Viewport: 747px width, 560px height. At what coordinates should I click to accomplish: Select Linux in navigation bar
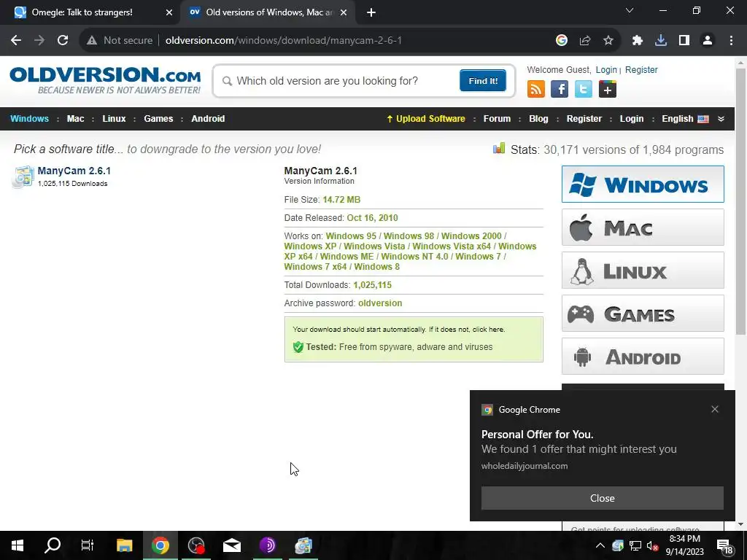114,119
